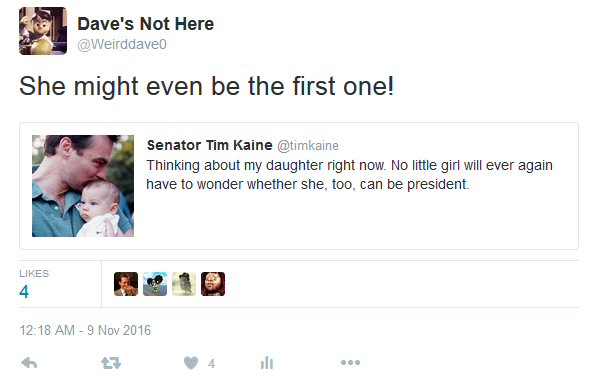Image resolution: width=599 pixels, height=380 pixels.
Task: Click the reply arrow icon
Action: [29, 362]
